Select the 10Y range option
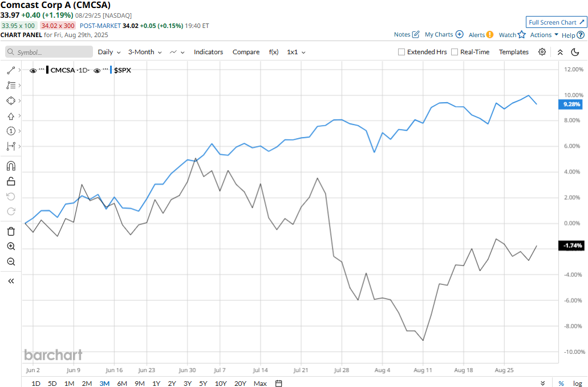This screenshot has height=387, width=588. 221,383
